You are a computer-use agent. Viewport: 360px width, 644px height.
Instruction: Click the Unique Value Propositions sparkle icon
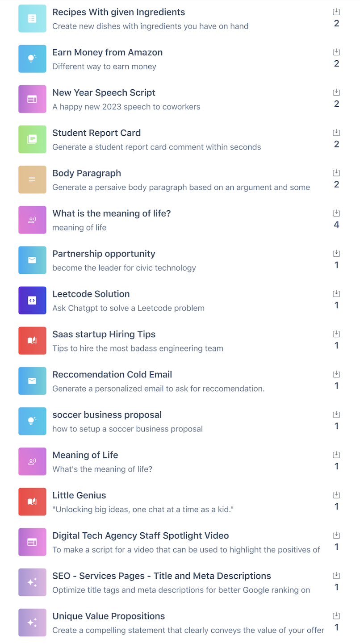[32, 623]
